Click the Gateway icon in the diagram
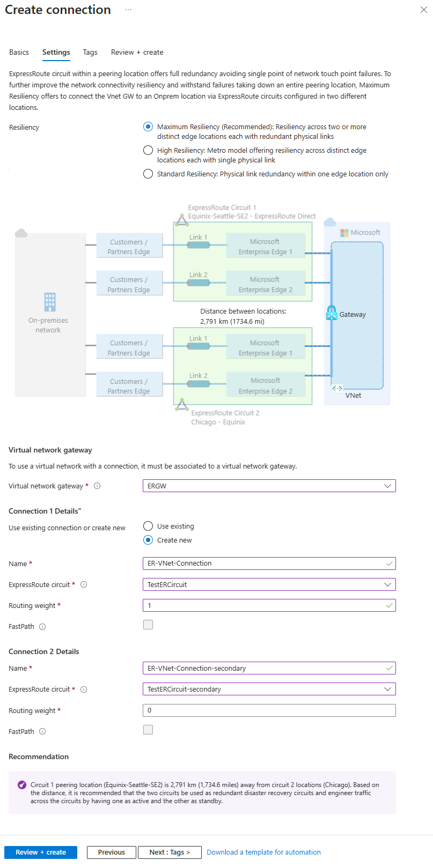Image resolution: width=433 pixels, height=868 pixels. coord(332,314)
